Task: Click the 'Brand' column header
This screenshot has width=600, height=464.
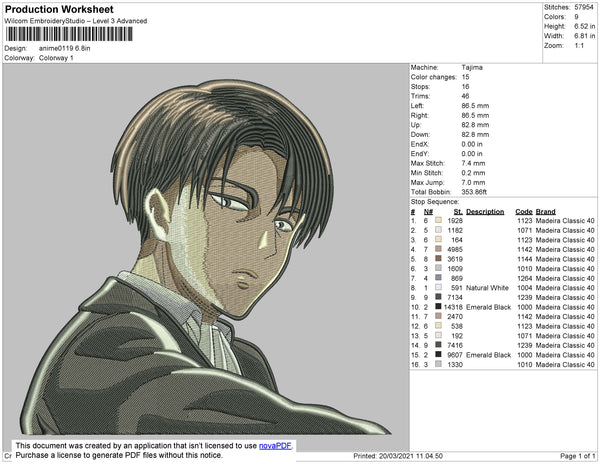Action: 545,212
